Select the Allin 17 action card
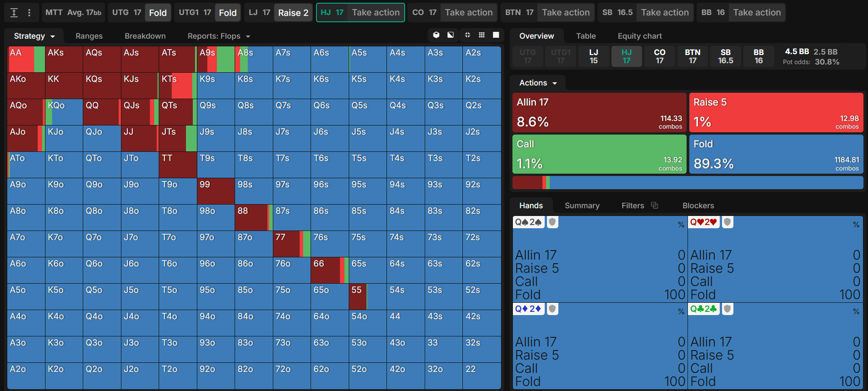Viewport: 868px width, 391px height. pyautogui.click(x=599, y=113)
